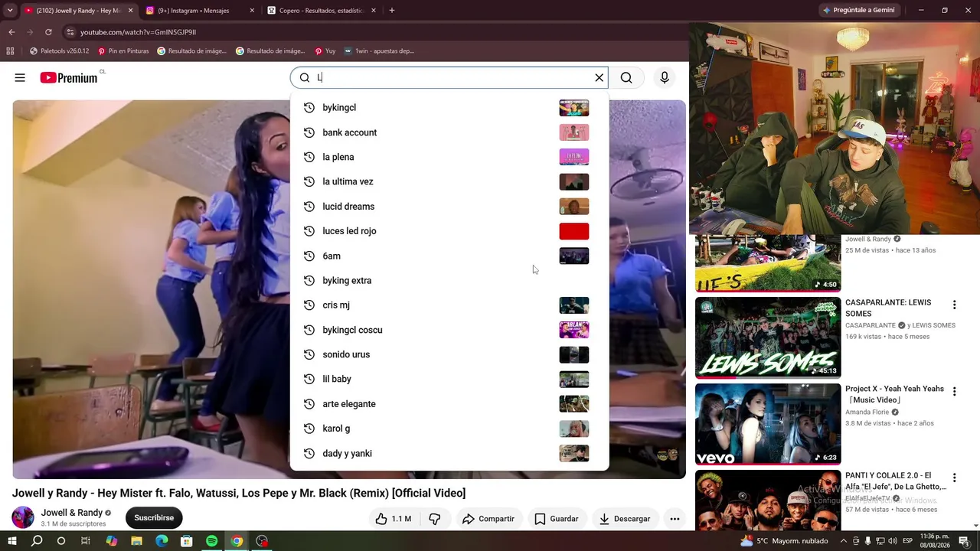
Task: Open File Explorer from the taskbar
Action: point(136,541)
